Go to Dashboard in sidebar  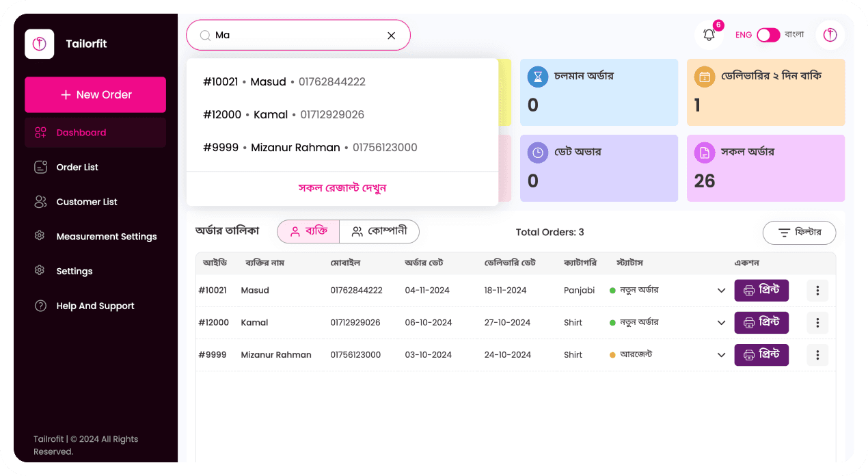click(x=95, y=133)
